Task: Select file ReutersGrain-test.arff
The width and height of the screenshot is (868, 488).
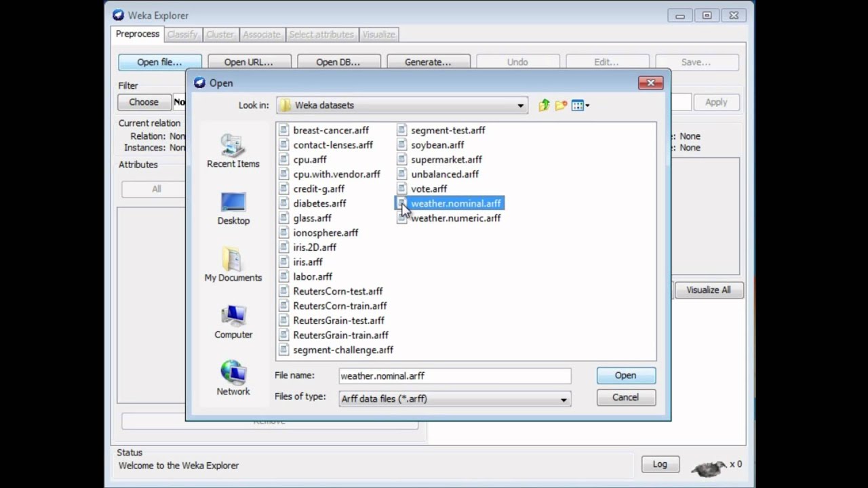Action: pos(338,321)
